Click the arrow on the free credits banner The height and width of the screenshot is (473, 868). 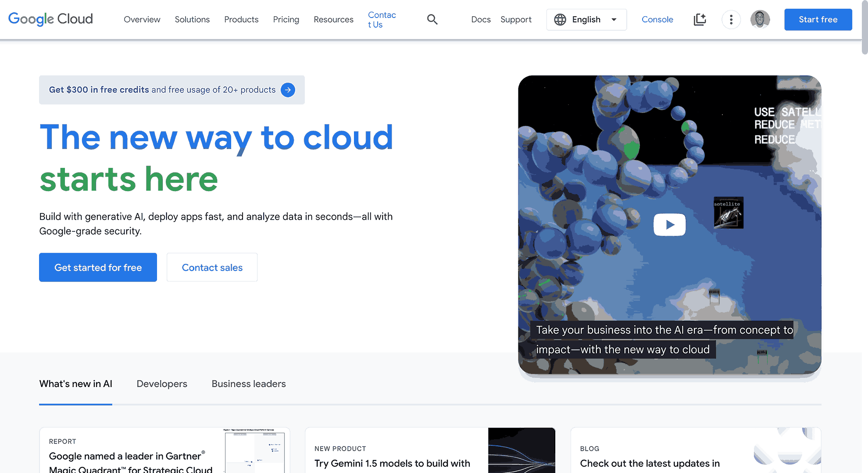pyautogui.click(x=288, y=90)
